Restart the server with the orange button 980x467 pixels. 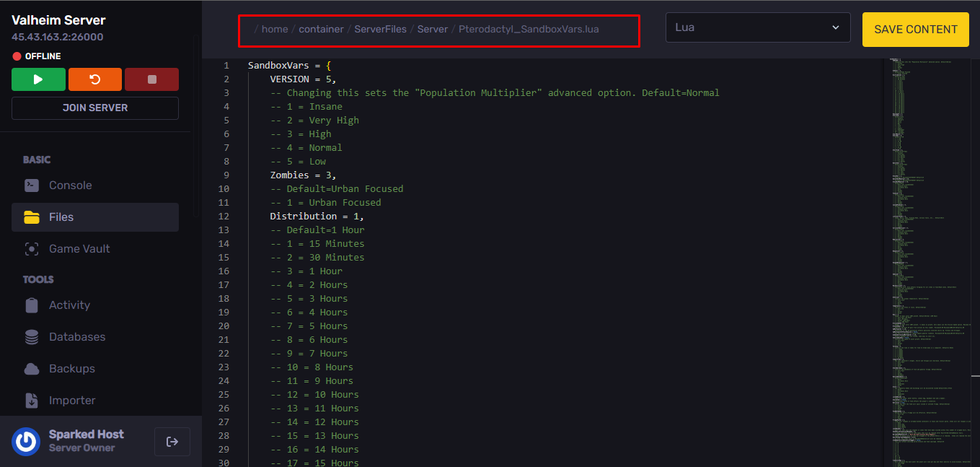pos(95,79)
